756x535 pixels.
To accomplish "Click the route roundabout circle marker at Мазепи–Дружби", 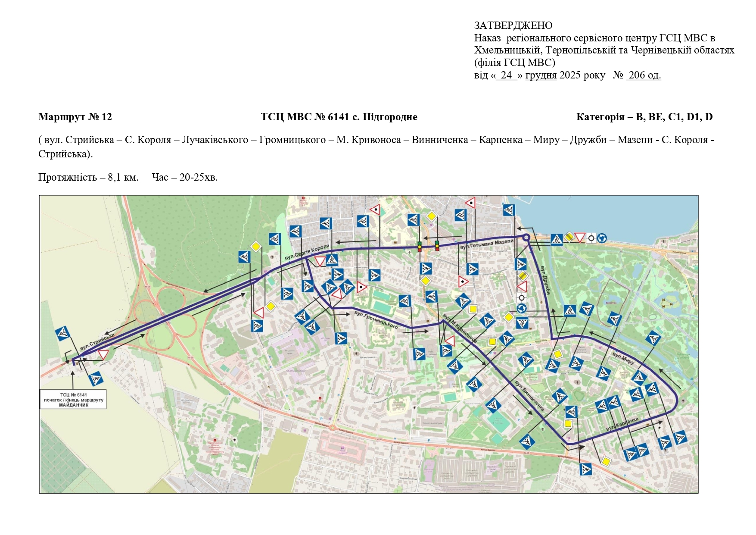I will pos(526,237).
